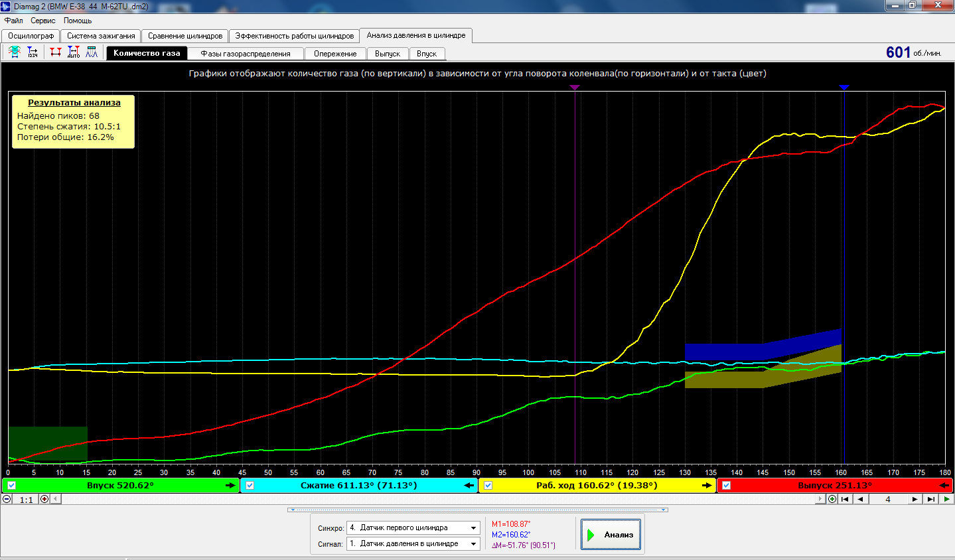Click the right arrow of the horizontal scrollbar
The image size is (955, 560).
[820, 499]
